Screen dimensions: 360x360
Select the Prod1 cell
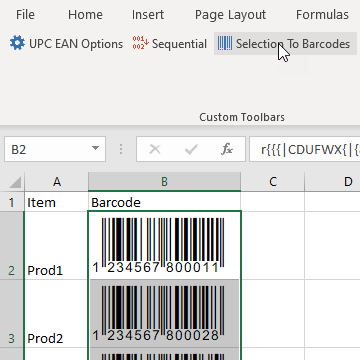[56, 246]
